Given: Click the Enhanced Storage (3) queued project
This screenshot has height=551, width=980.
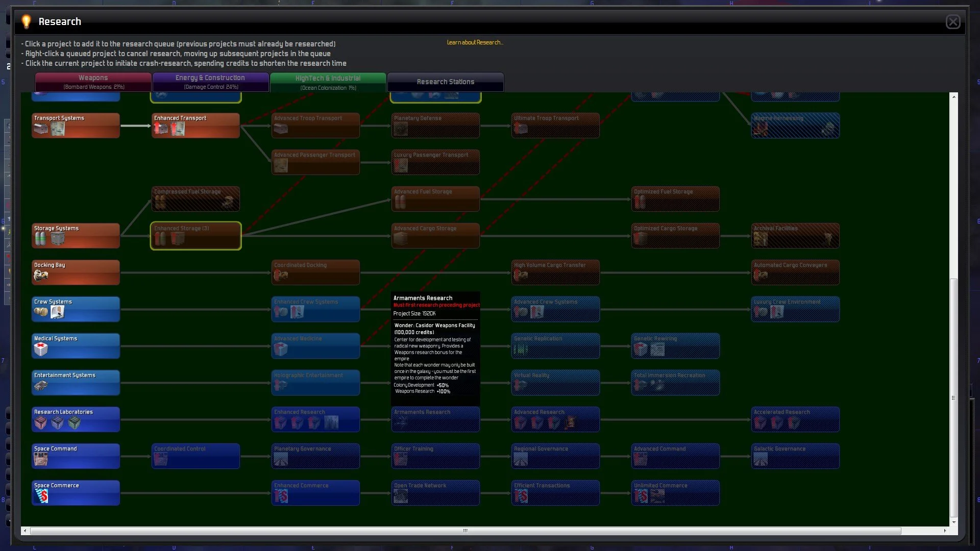Looking at the screenshot, I should point(195,236).
